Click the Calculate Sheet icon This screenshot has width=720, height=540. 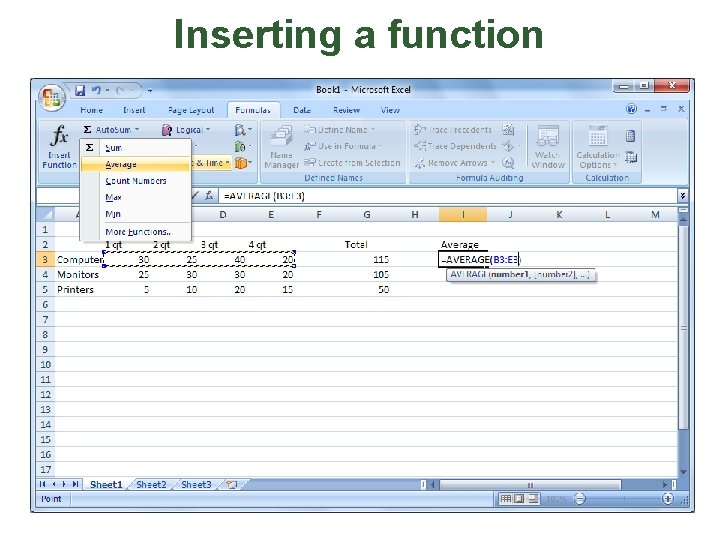[x=631, y=158]
